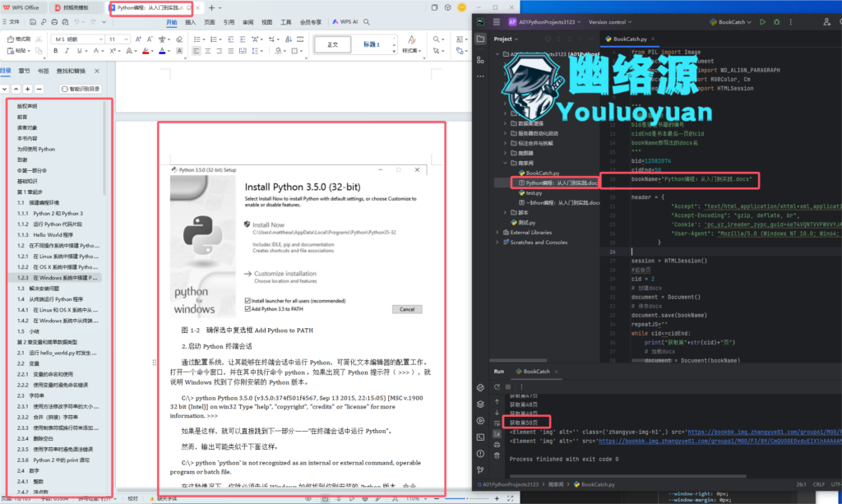This screenshot has width=842, height=504.
Task: Open the Git tool window in PyCharm
Action: pyautogui.click(x=480, y=470)
